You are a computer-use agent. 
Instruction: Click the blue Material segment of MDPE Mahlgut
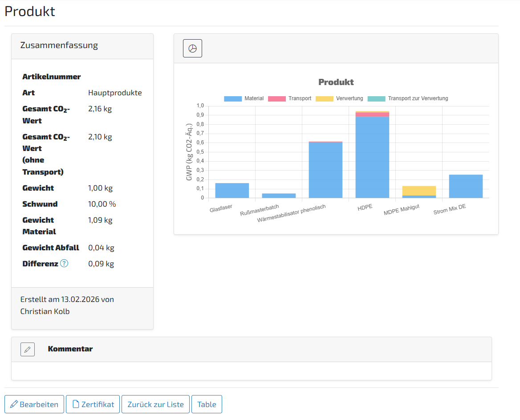tap(419, 196)
